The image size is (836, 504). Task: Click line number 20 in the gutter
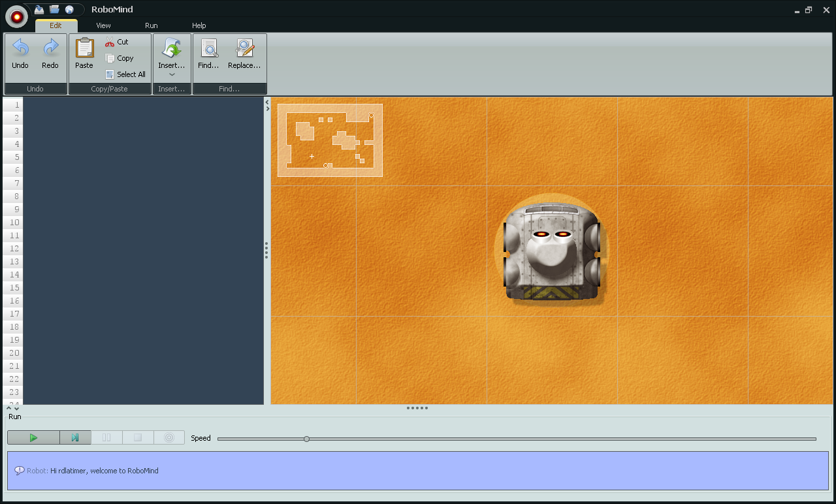[14, 353]
